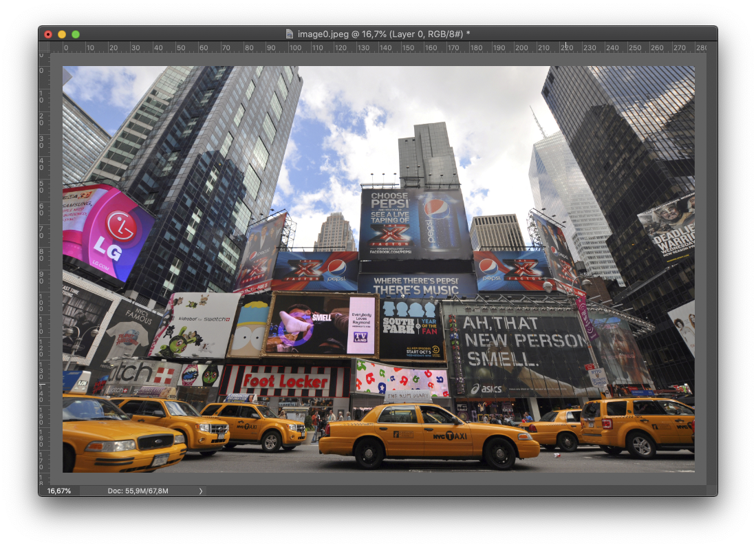Select the image0.jpeg title text
756x547 pixels.
(x=383, y=34)
